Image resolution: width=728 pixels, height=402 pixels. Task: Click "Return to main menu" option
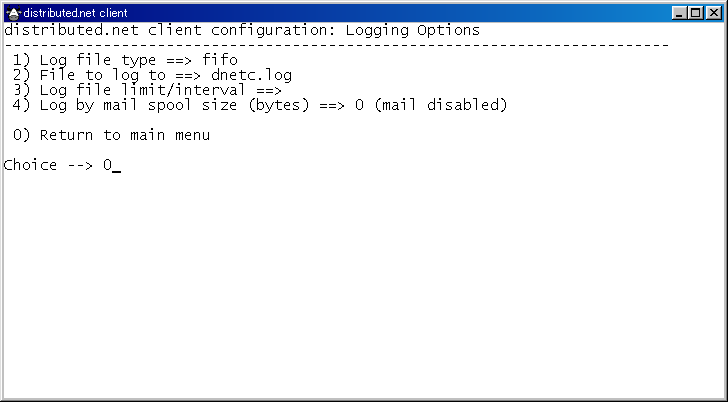click(x=125, y=135)
